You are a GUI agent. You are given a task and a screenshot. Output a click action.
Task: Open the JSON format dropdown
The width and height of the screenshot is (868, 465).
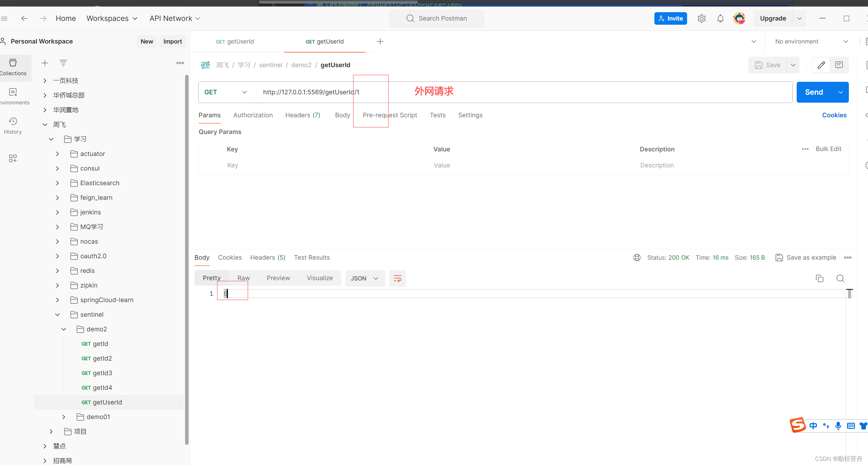pos(365,278)
